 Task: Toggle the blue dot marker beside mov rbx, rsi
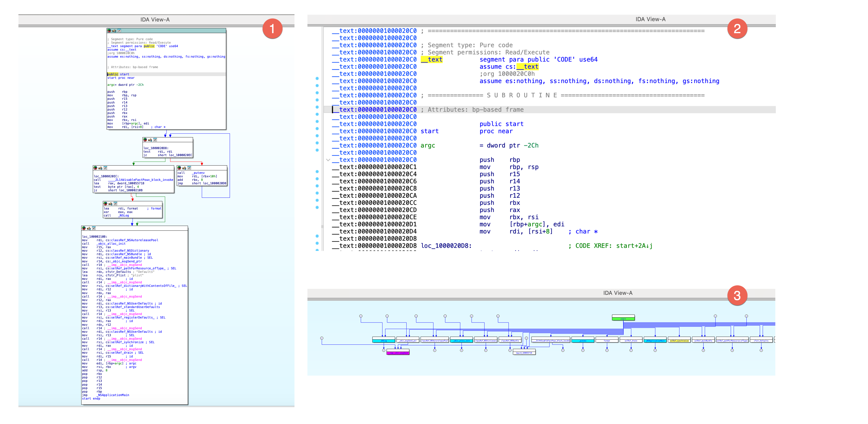pyautogui.click(x=317, y=217)
